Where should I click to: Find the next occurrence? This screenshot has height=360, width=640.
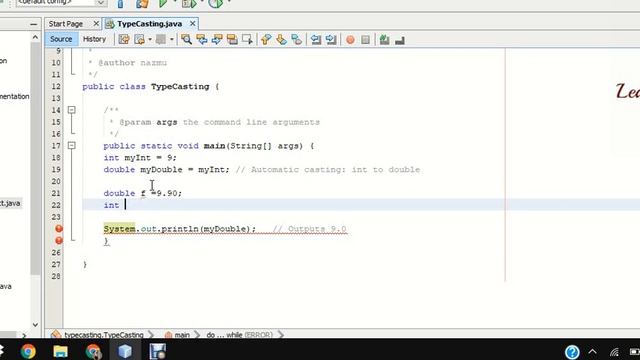[217, 39]
